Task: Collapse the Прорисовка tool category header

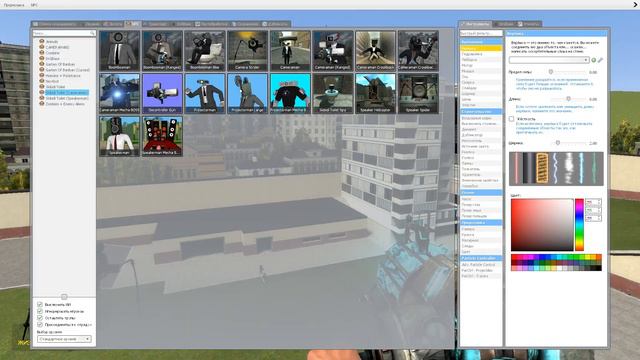Action: pyautogui.click(x=481, y=223)
